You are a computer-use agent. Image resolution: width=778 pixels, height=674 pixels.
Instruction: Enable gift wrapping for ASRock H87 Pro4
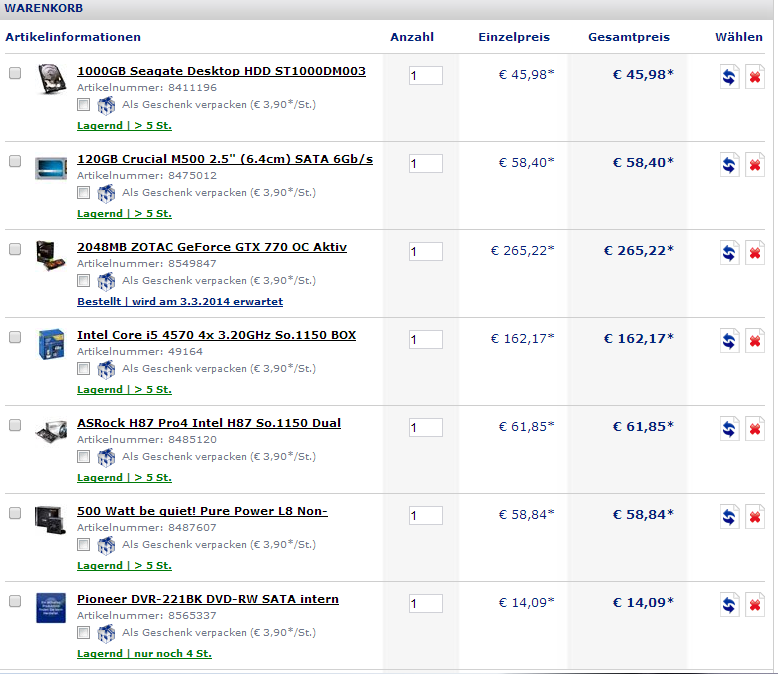tap(83, 457)
